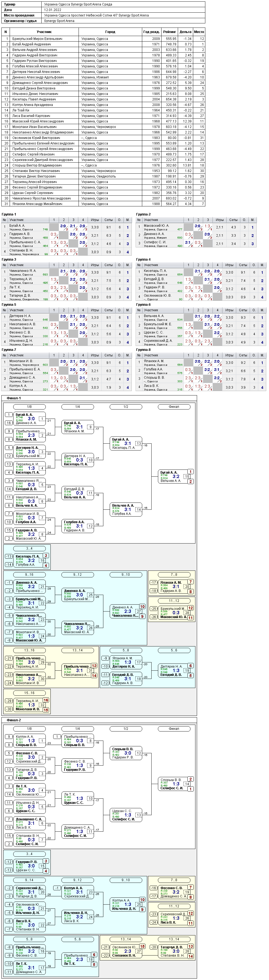
Task: Click the 7...8 placement bracket label in Финал-1
Action: coord(174,574)
